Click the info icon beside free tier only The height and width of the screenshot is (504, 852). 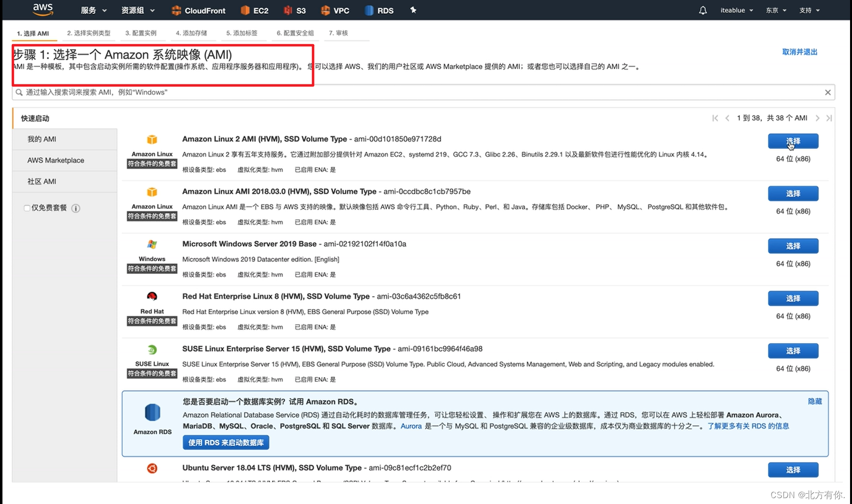point(76,208)
